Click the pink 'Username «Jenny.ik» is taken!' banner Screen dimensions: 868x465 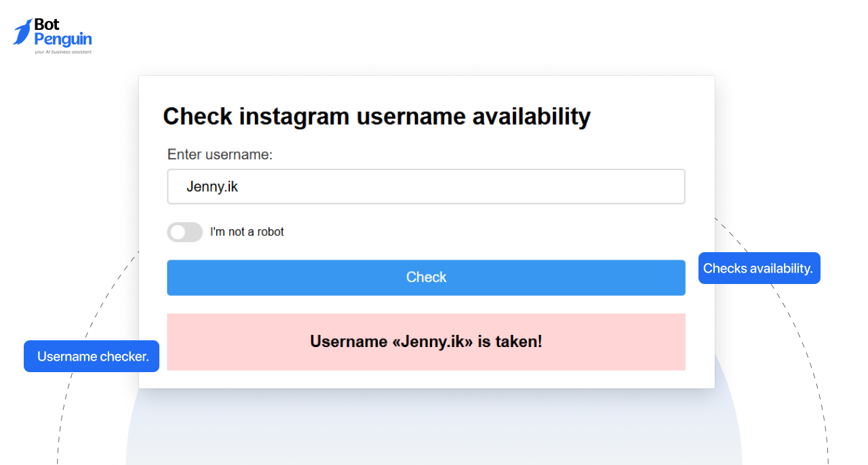click(426, 342)
